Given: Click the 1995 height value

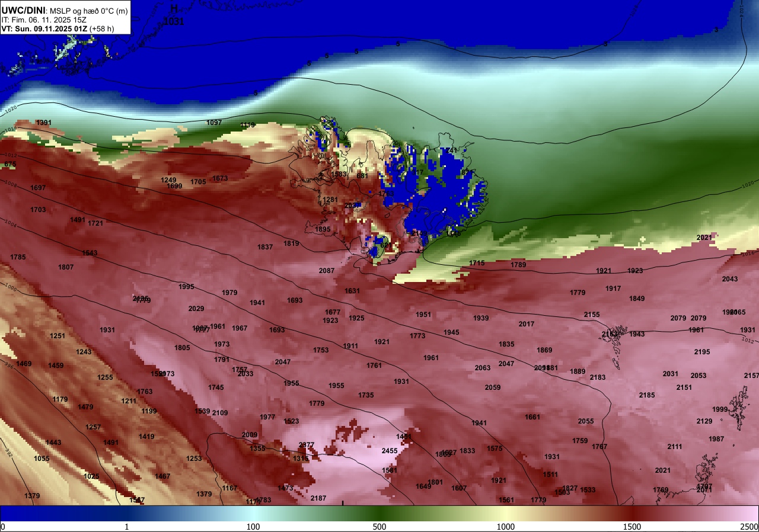Looking at the screenshot, I should tap(186, 287).
